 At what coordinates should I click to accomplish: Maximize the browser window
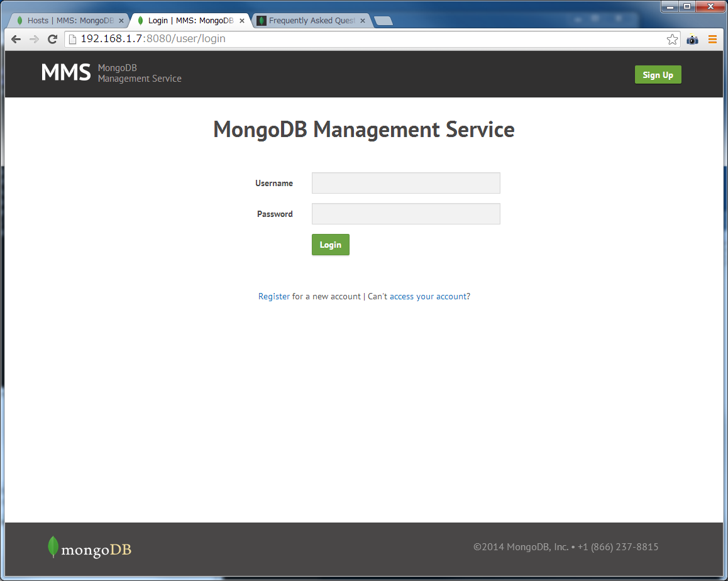tap(687, 7)
